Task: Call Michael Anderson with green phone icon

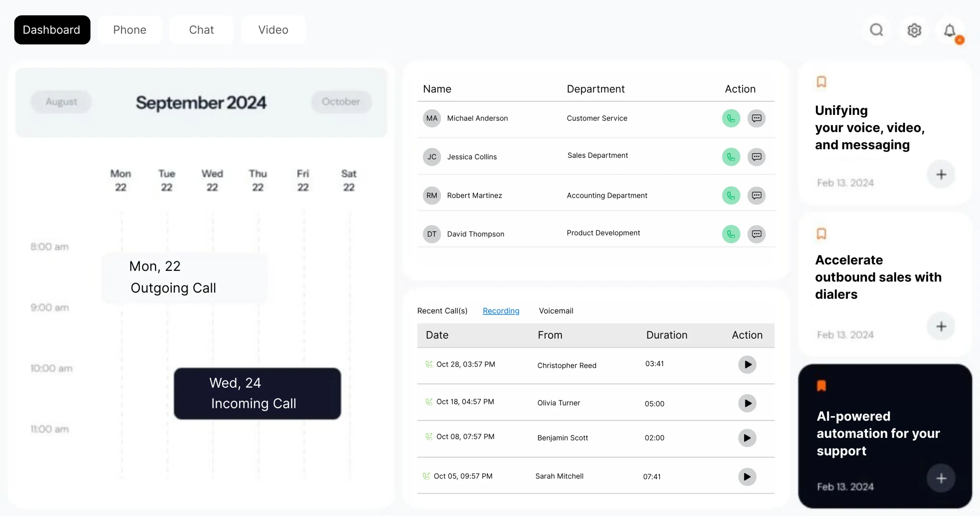Action: point(731,118)
